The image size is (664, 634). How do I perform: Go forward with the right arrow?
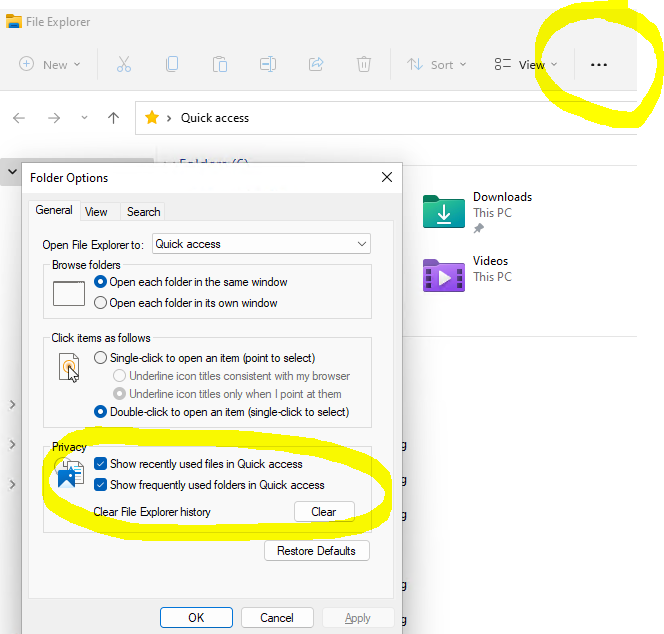tap(54, 118)
